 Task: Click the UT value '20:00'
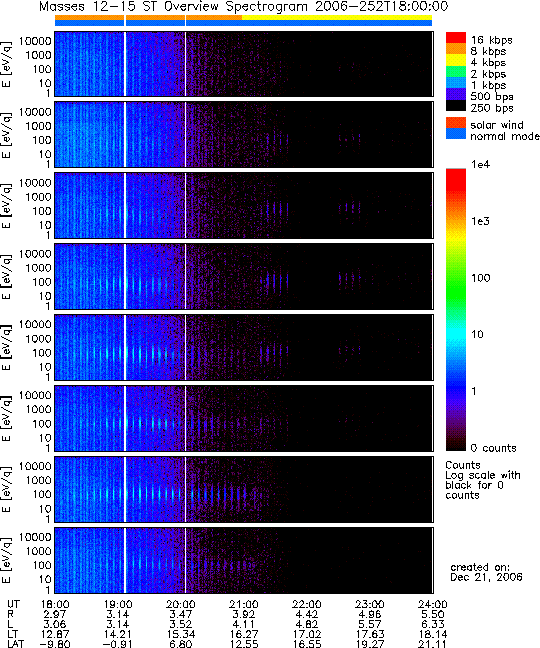pos(181,605)
